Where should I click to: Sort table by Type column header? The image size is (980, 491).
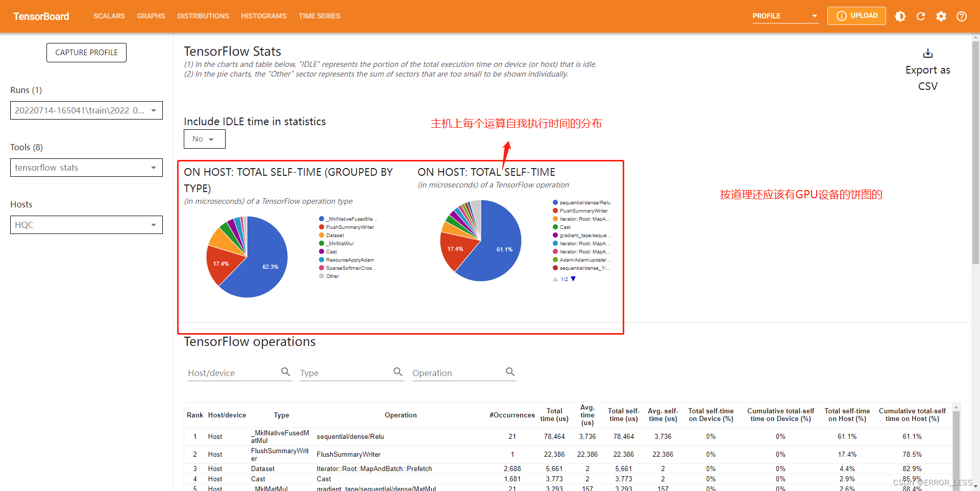pyautogui.click(x=281, y=415)
